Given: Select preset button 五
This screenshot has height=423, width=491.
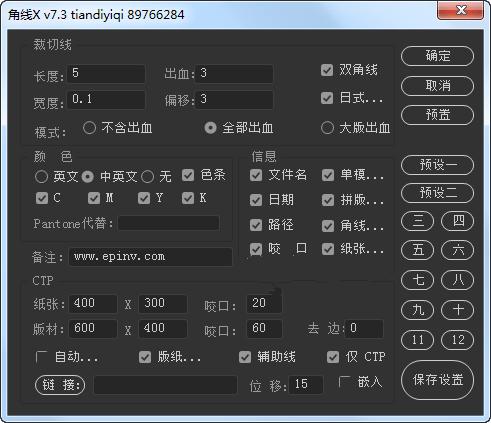Looking at the screenshot, I should pos(418,250).
